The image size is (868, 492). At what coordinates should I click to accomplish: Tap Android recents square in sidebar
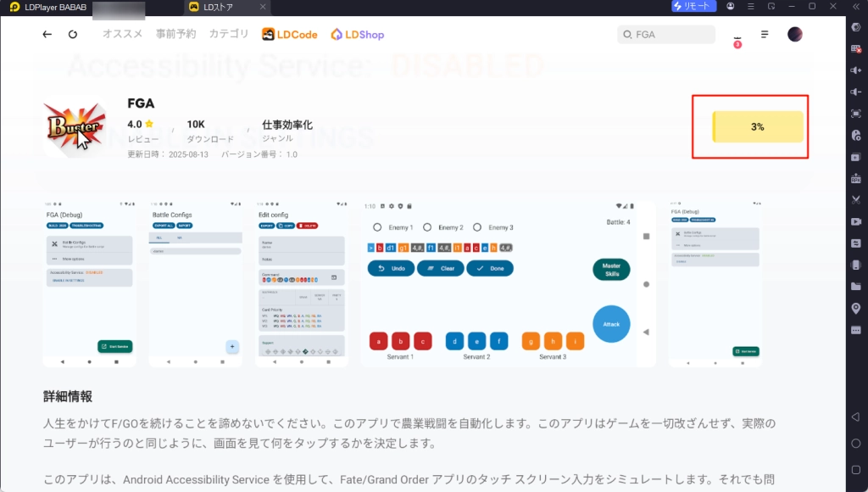click(x=856, y=470)
